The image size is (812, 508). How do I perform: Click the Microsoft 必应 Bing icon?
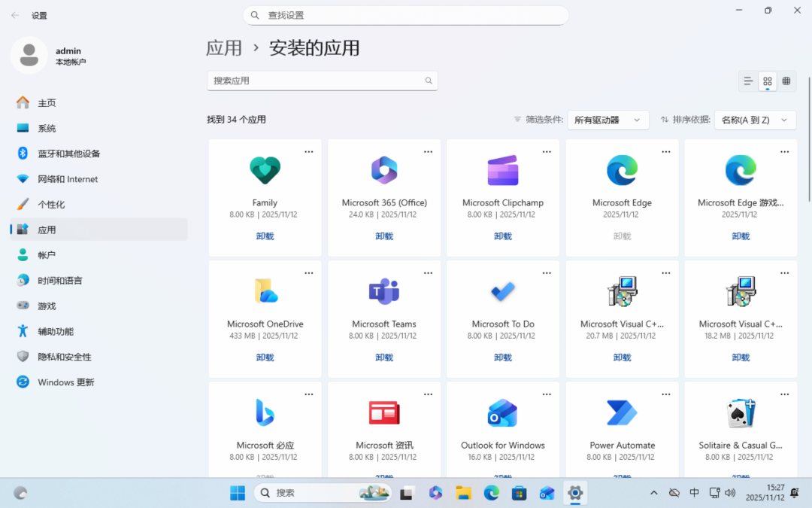click(x=265, y=412)
